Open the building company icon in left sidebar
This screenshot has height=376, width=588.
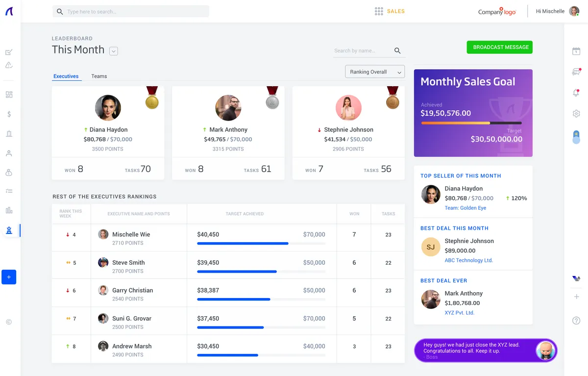[x=9, y=134]
